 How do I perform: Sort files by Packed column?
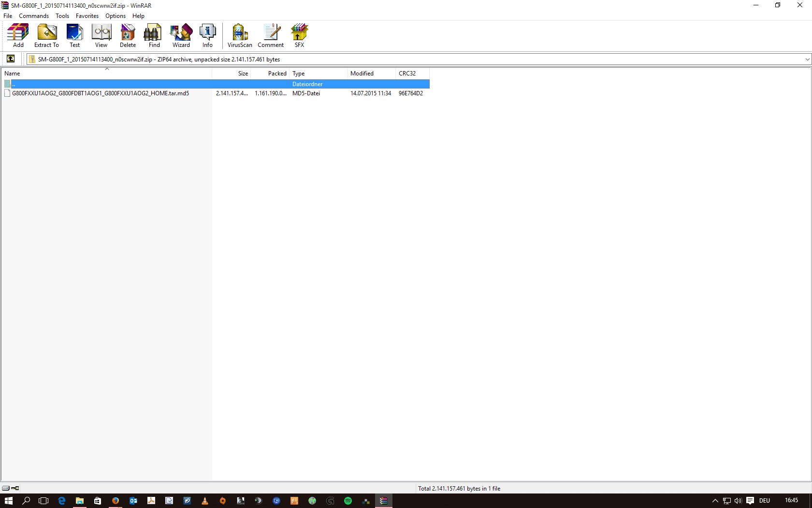(x=270, y=74)
